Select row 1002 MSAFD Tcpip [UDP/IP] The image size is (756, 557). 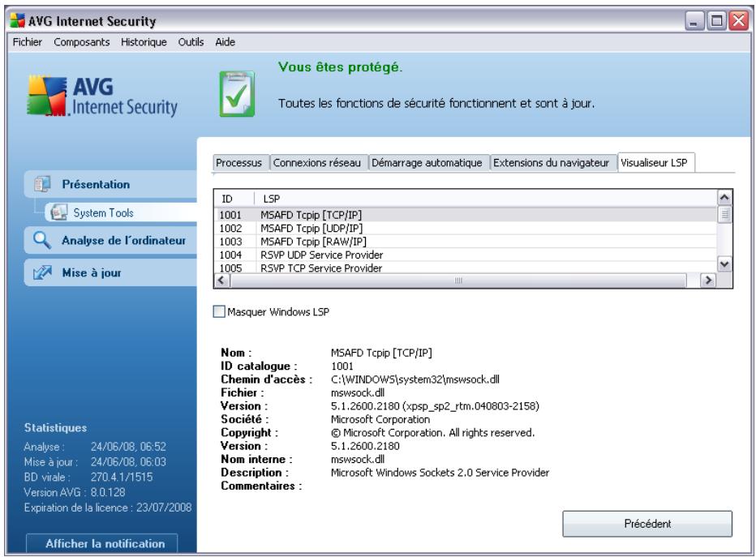pyautogui.click(x=466, y=228)
